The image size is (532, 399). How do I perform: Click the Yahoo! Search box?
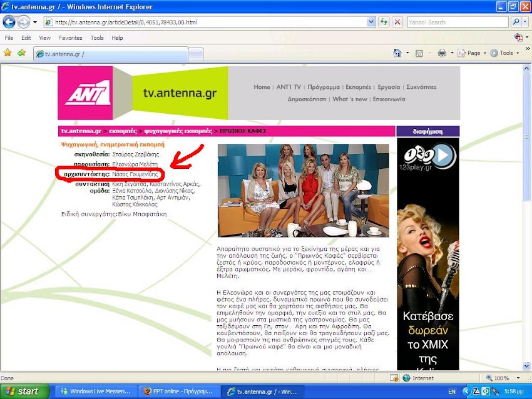coord(458,23)
